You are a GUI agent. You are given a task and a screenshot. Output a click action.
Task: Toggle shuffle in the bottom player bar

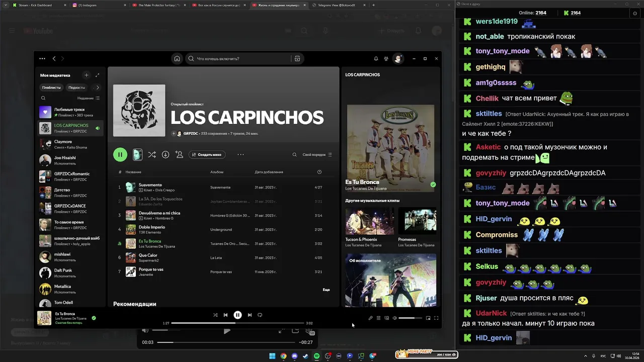215,315
